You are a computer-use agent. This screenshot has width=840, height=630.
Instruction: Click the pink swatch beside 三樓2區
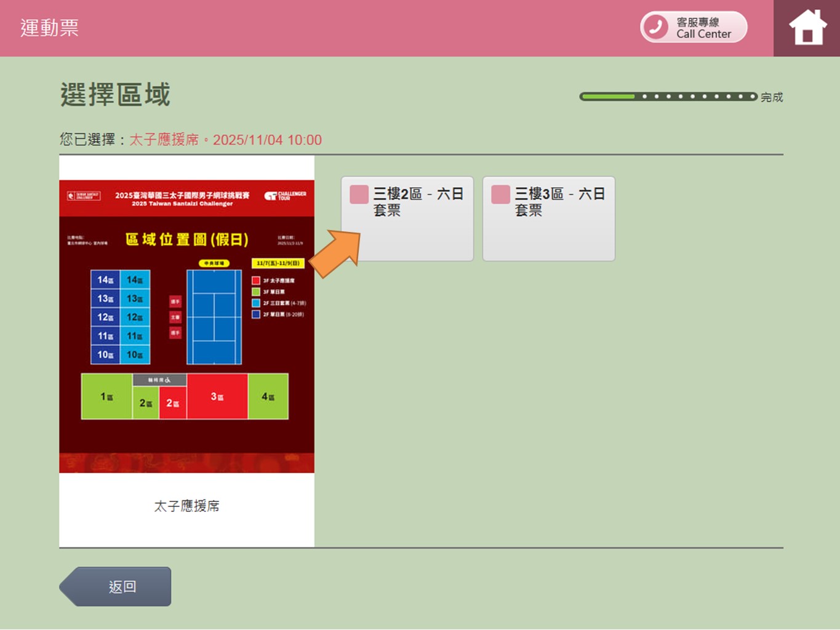click(x=359, y=194)
